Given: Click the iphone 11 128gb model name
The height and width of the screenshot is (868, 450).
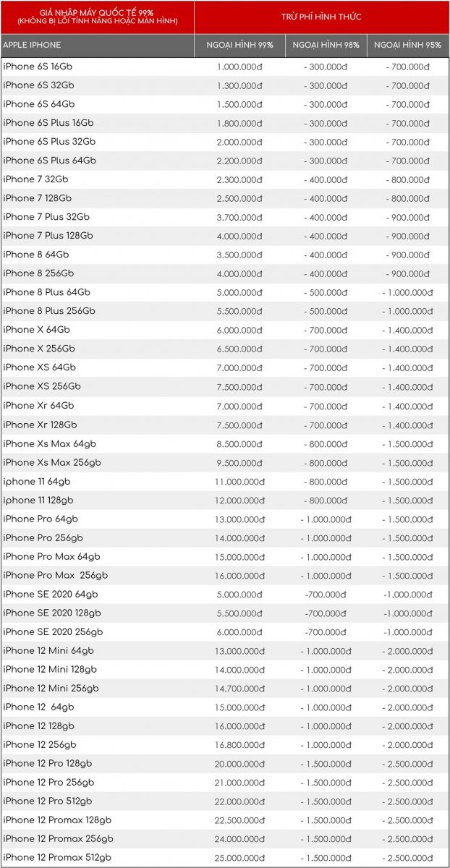Looking at the screenshot, I should tap(38, 500).
